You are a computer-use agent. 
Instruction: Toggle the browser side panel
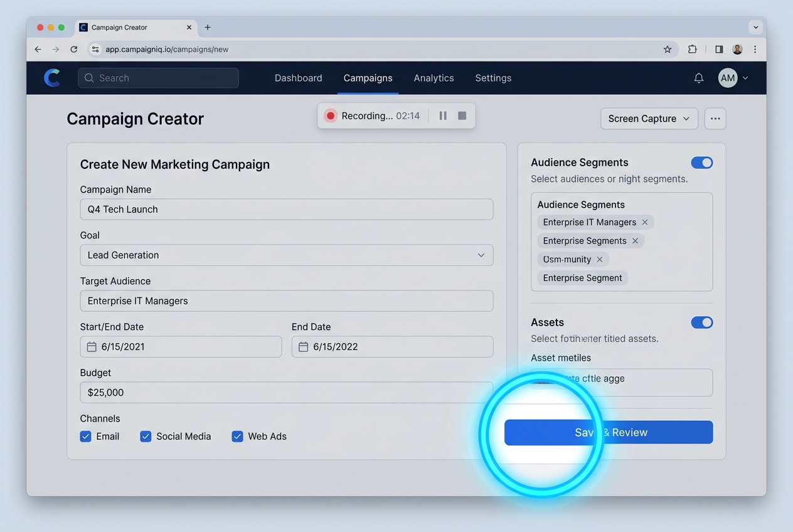719,50
